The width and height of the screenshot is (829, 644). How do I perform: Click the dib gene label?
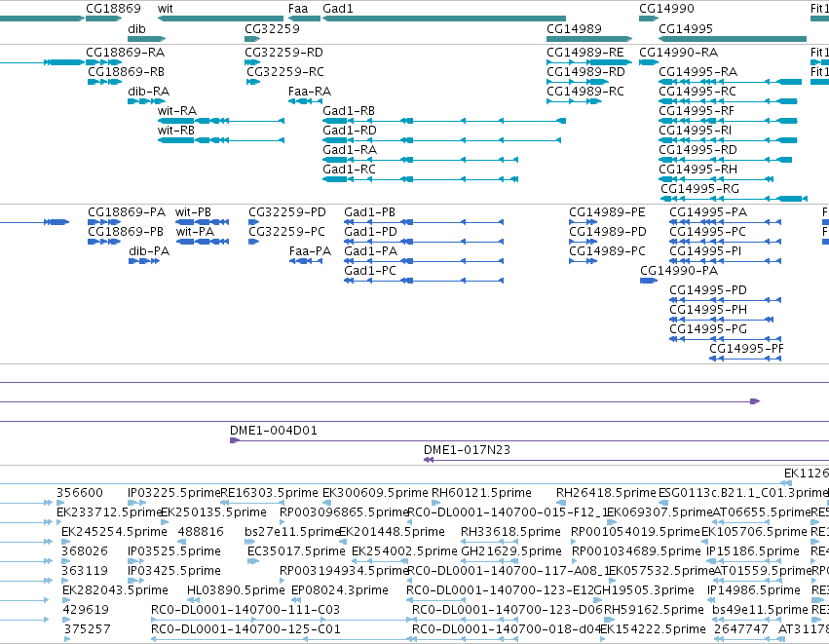[136, 28]
